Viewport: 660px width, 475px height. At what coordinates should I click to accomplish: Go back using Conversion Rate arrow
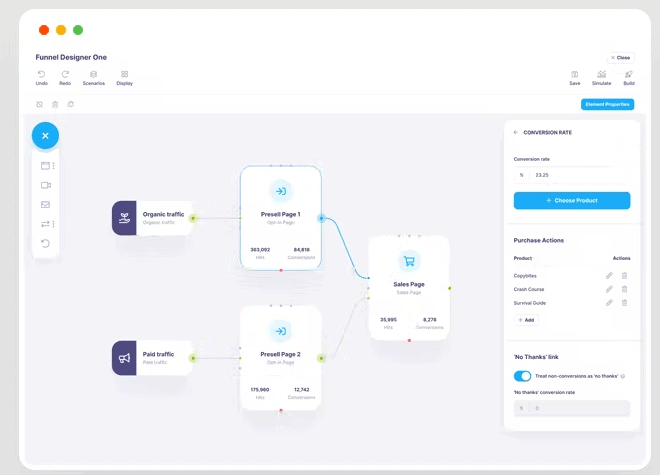click(516, 132)
